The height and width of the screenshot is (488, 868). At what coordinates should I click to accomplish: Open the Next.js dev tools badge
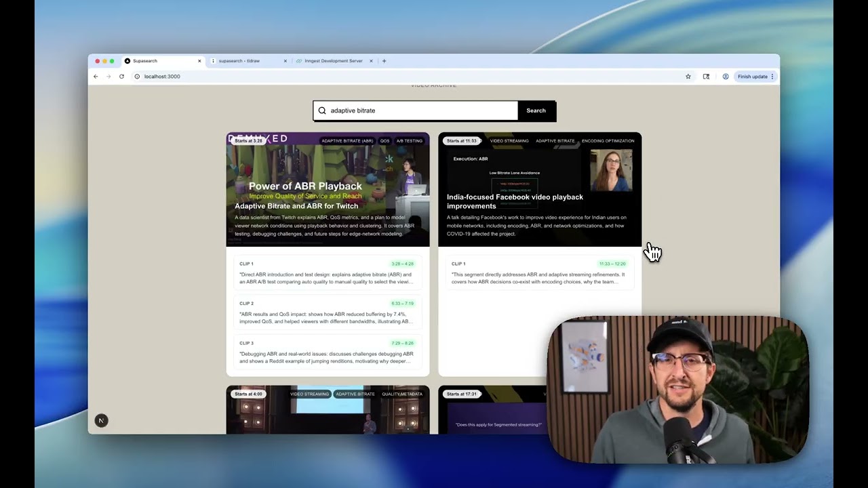tap(101, 421)
